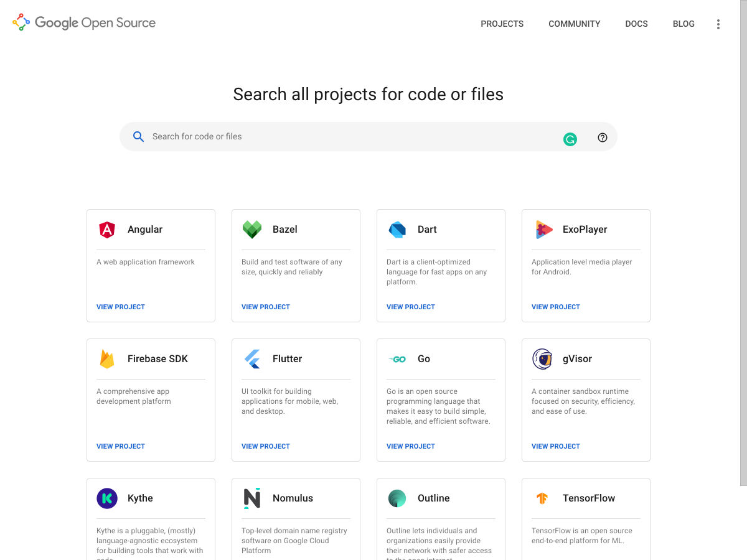Click the Outline logo icon
Screen dimensions: 747x560
pos(397,498)
